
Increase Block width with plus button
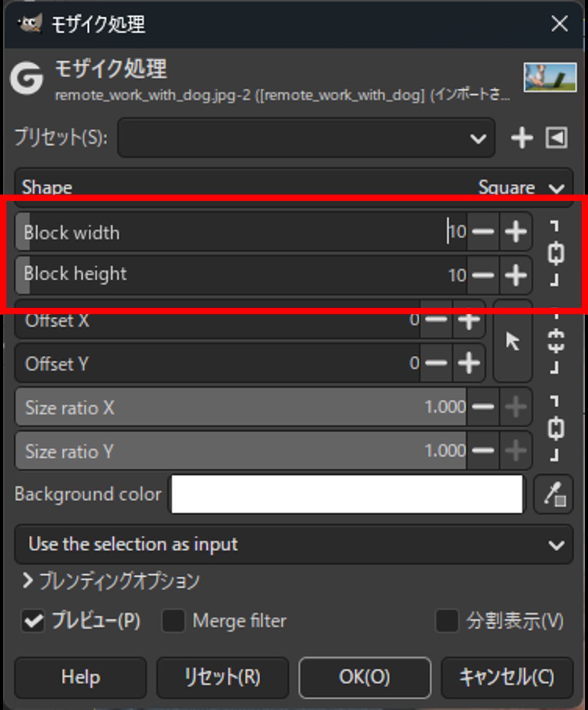click(515, 232)
